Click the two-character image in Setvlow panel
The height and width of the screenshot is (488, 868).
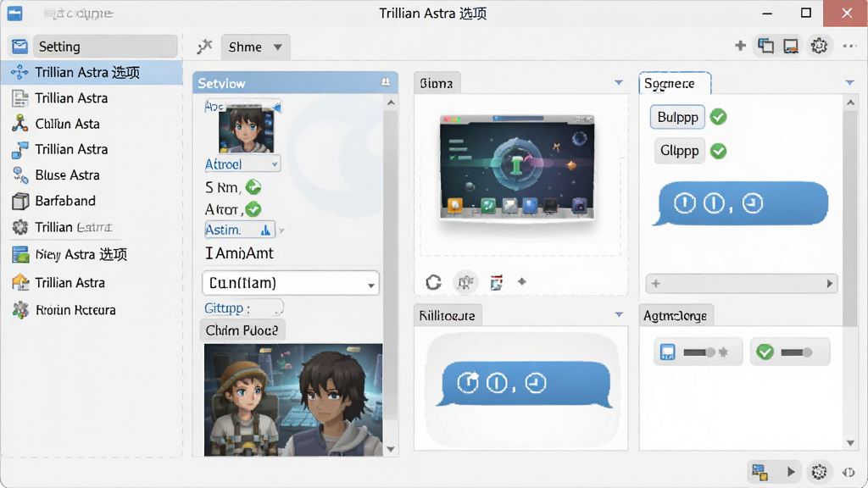pyautogui.click(x=292, y=400)
